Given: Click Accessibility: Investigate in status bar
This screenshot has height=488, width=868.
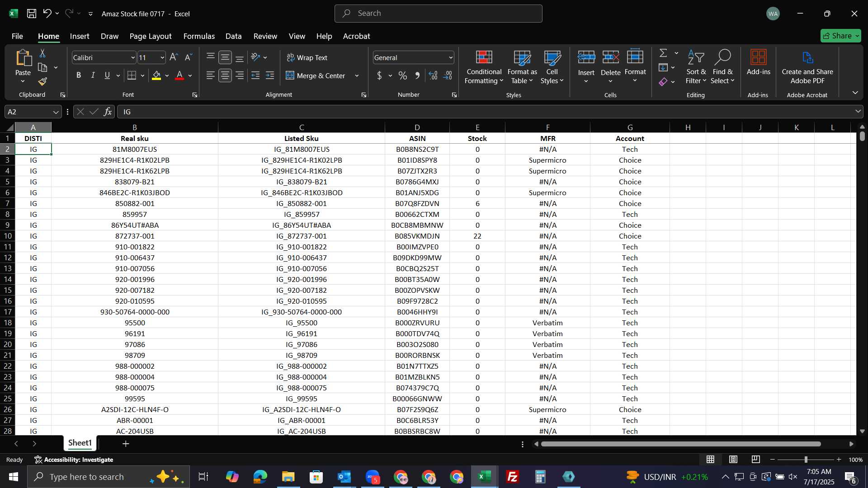Looking at the screenshot, I should coord(74,460).
